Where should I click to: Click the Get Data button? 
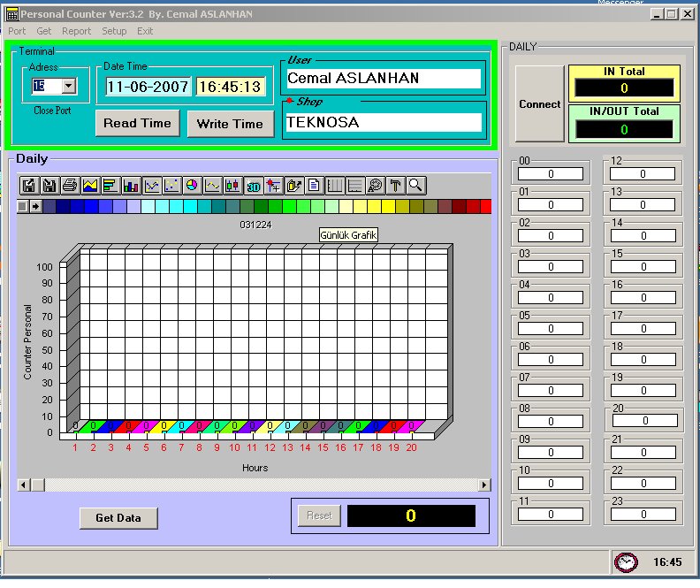click(x=118, y=518)
